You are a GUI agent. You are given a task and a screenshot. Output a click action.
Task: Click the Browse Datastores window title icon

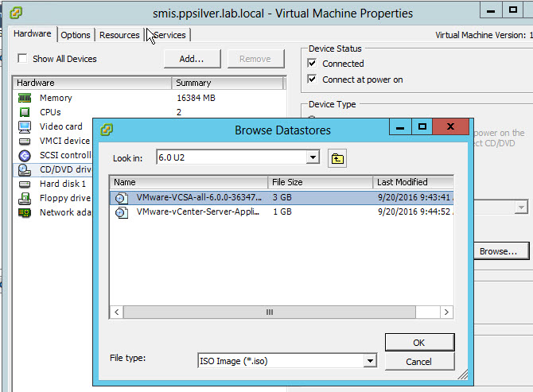tap(107, 130)
